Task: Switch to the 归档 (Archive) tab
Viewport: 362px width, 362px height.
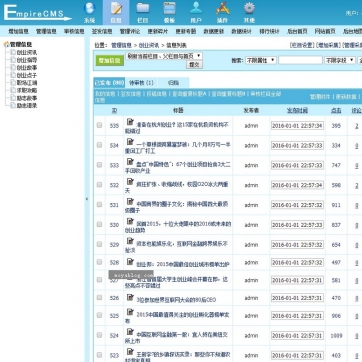Action: click(x=173, y=83)
